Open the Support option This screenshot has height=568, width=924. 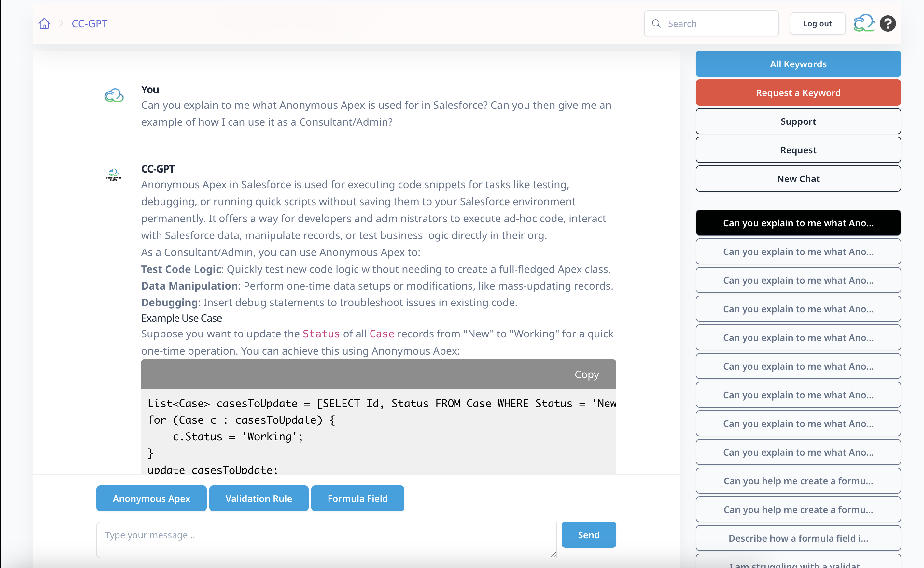point(798,121)
